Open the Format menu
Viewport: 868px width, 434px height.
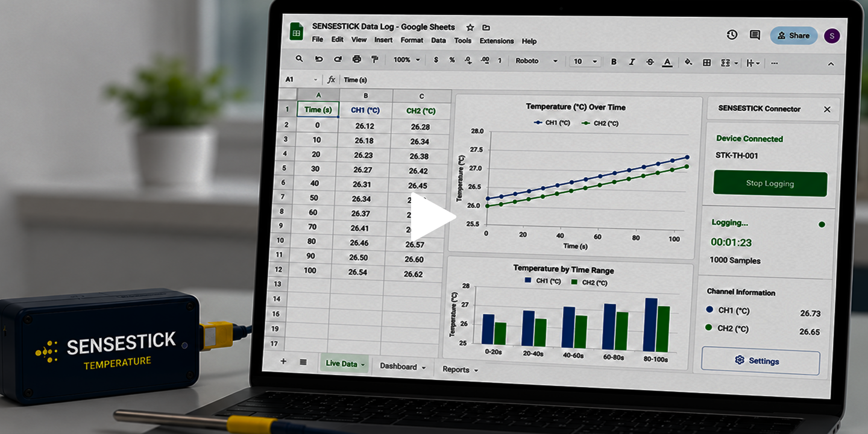tap(412, 40)
